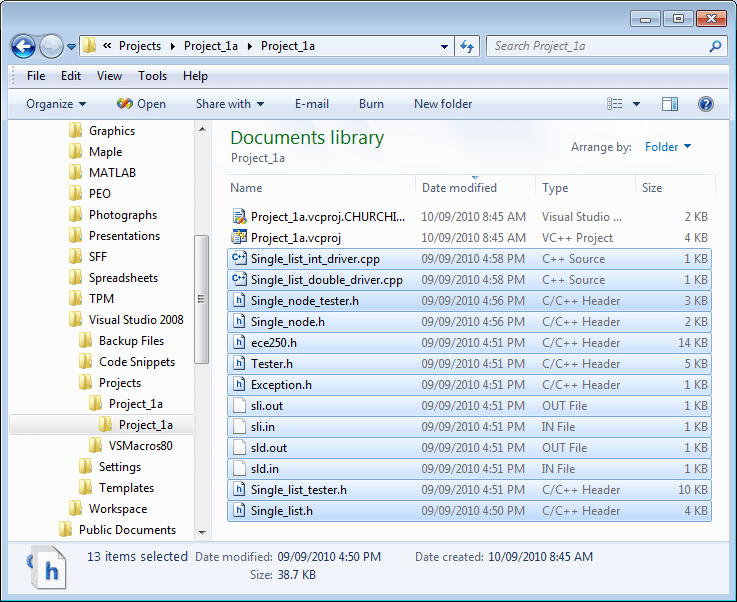Click the details pane header file thumbnail
This screenshot has height=602, width=737.
tap(47, 566)
